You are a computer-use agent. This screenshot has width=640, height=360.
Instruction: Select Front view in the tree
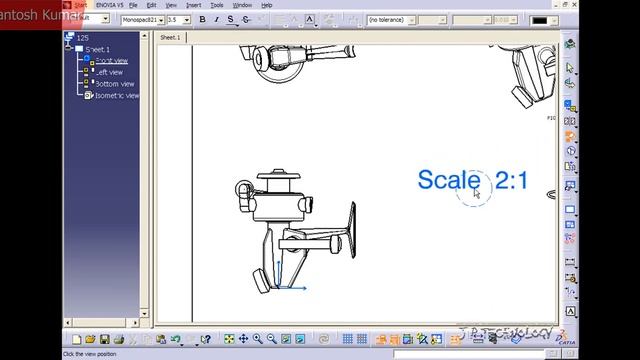111,61
